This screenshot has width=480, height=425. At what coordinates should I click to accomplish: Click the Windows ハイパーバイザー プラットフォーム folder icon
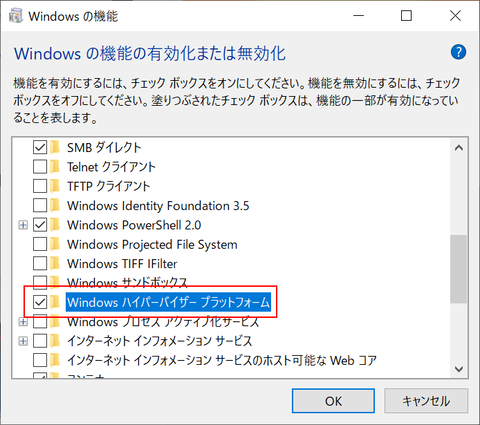click(55, 302)
